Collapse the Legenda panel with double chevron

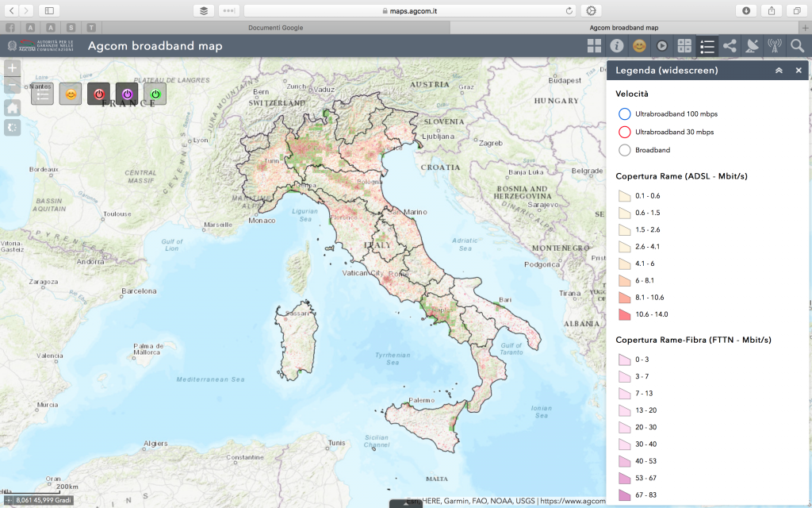(x=779, y=71)
